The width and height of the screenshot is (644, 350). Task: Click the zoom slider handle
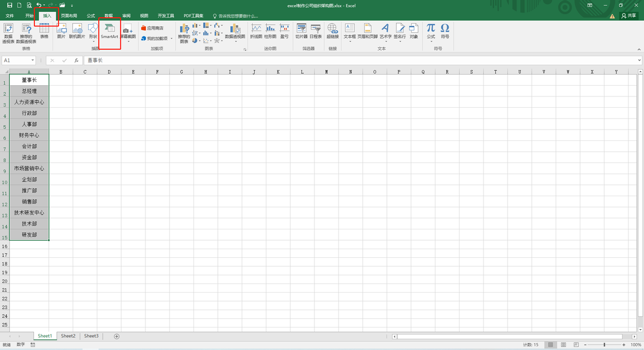[x=604, y=345]
